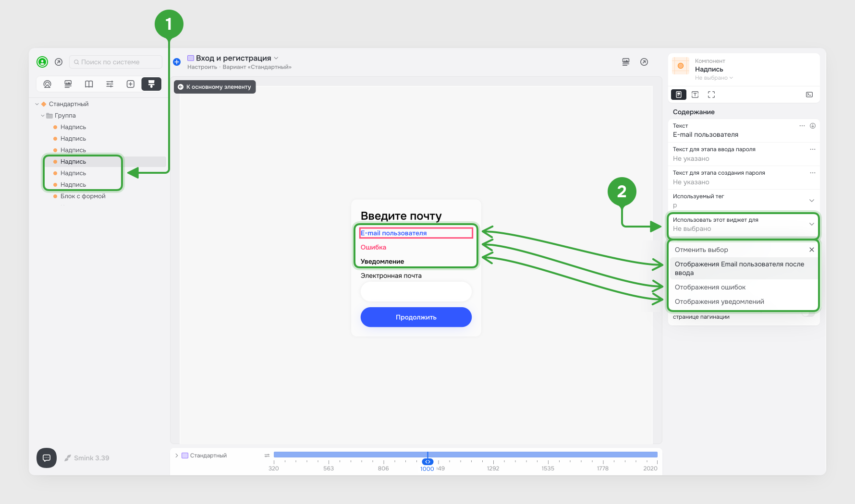Select the paint roller design tab icon

[151, 84]
